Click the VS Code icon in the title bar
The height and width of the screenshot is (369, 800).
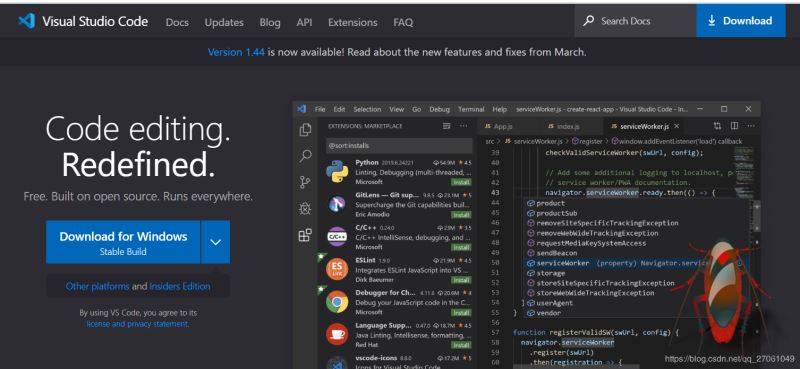point(302,109)
